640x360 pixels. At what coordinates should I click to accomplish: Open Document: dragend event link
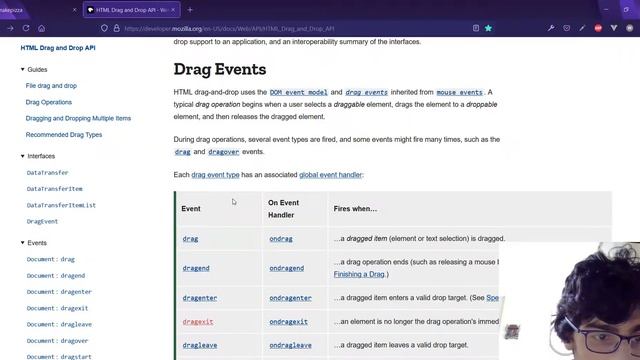pyautogui.click(x=56, y=276)
